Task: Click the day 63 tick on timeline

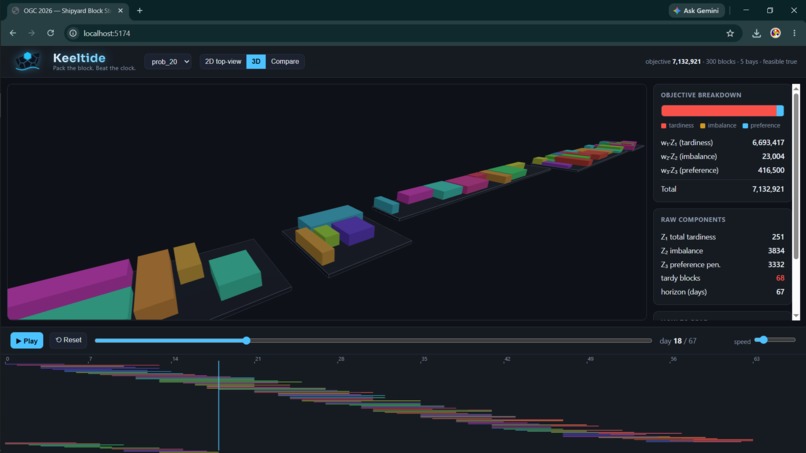Action: coord(756,359)
